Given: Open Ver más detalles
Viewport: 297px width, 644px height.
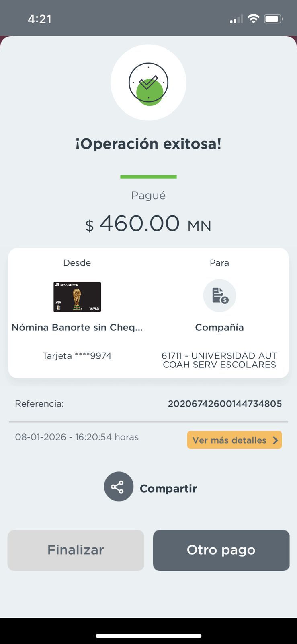Looking at the screenshot, I should 229,440.
